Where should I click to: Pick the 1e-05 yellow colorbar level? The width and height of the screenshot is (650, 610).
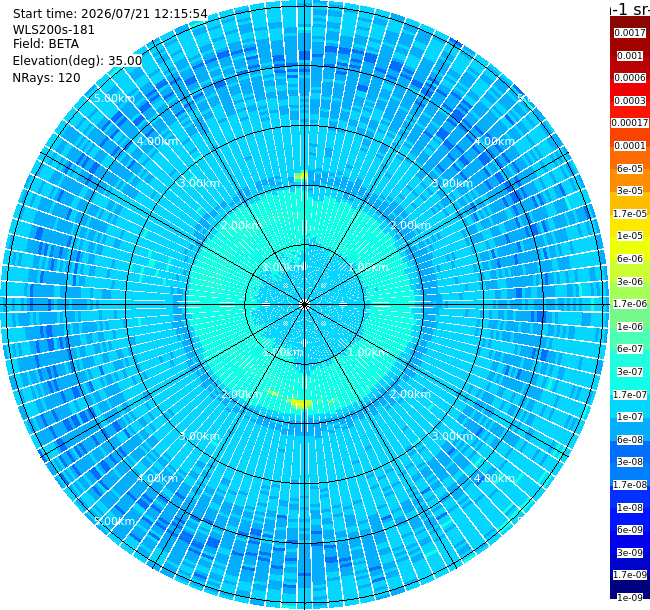coord(630,236)
